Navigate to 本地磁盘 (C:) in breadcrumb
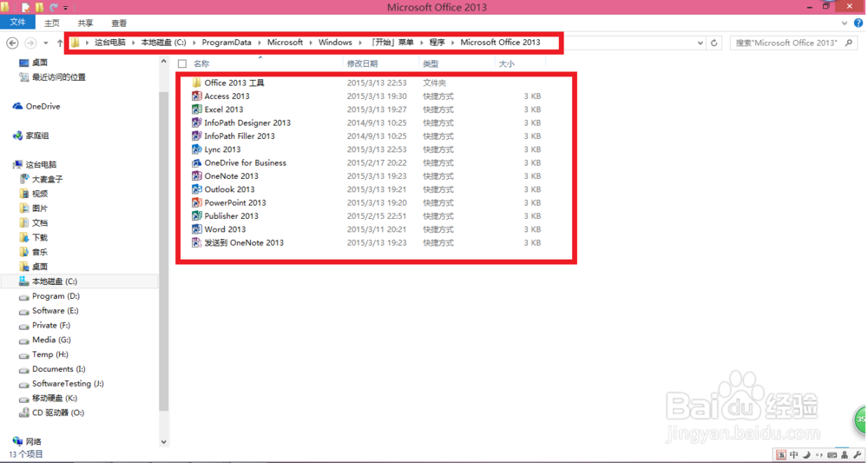 click(163, 42)
